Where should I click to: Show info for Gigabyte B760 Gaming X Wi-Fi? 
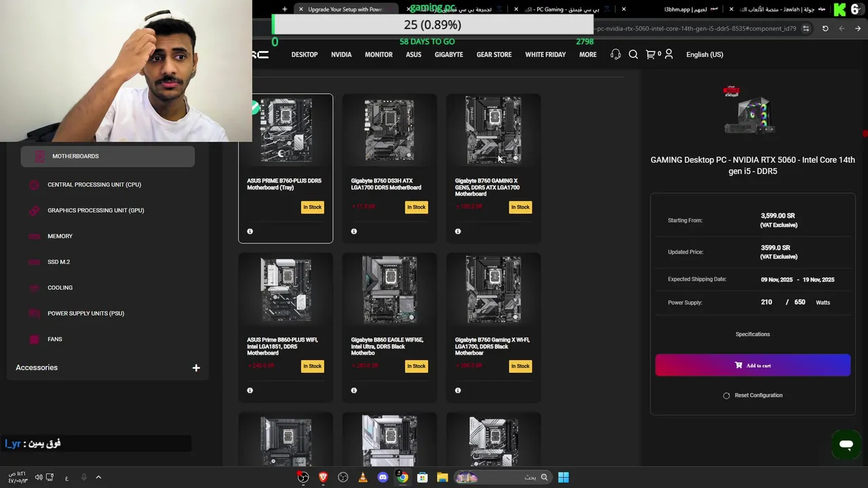pyautogui.click(x=458, y=390)
